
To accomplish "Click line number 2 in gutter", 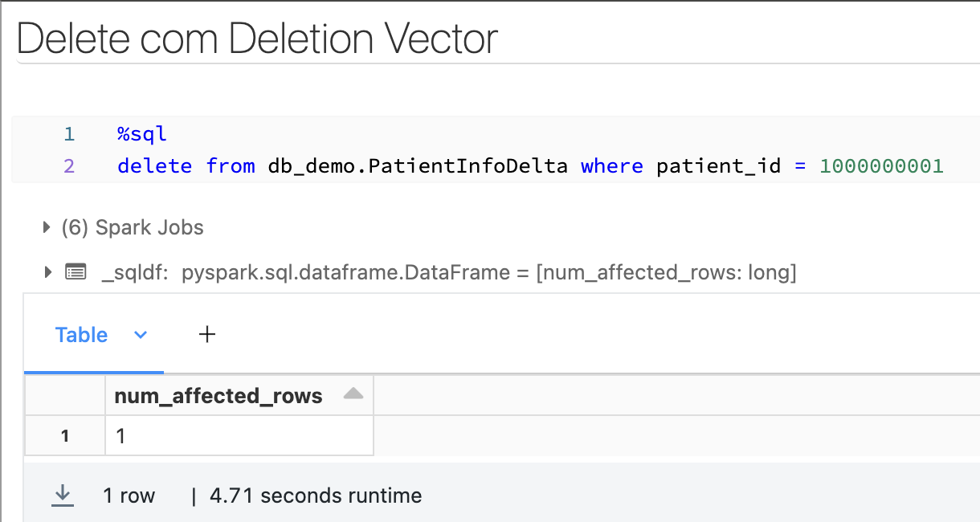I will click(x=69, y=166).
